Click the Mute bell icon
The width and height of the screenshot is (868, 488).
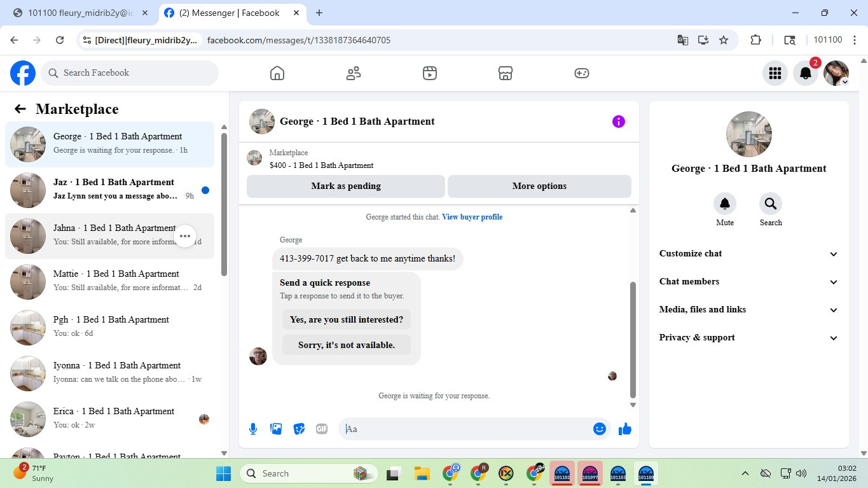pos(725,204)
